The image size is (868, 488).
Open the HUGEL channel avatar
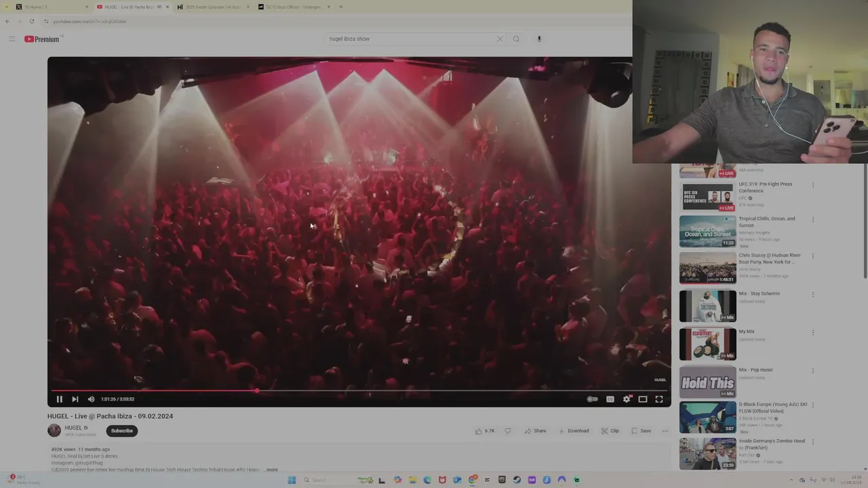pos(54,430)
